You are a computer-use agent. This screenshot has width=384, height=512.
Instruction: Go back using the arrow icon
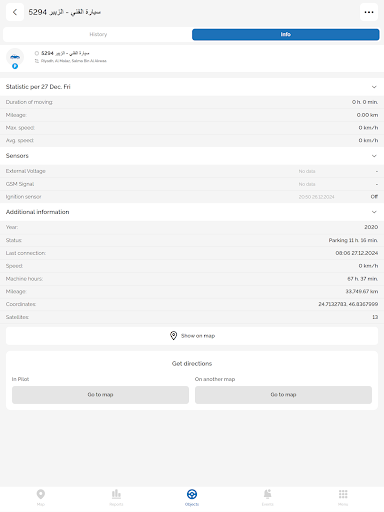coord(15,12)
